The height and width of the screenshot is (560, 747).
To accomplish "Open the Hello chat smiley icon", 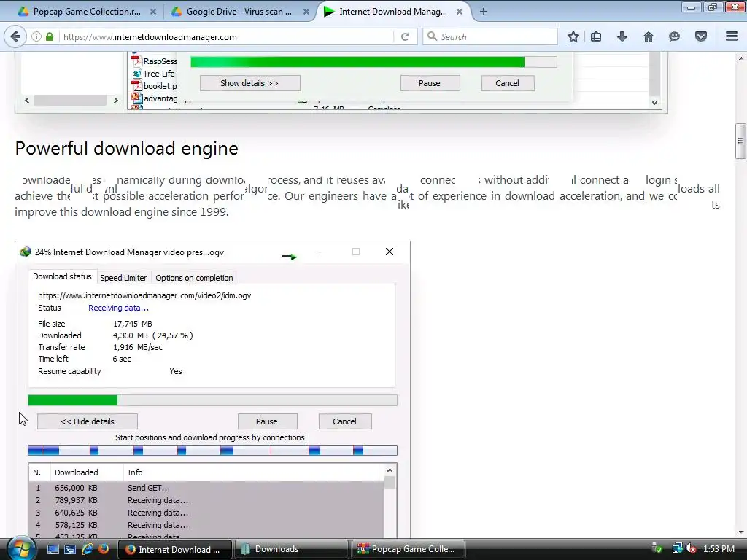I will click(x=674, y=36).
